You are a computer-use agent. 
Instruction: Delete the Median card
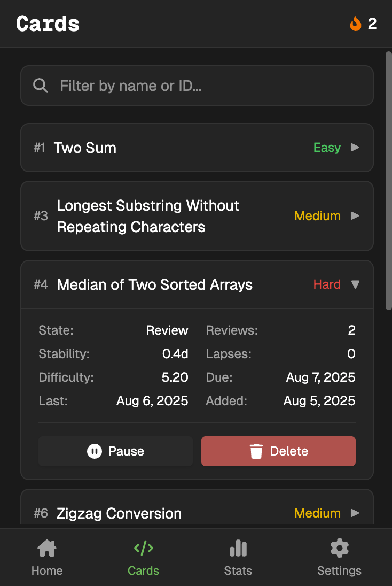tap(278, 451)
